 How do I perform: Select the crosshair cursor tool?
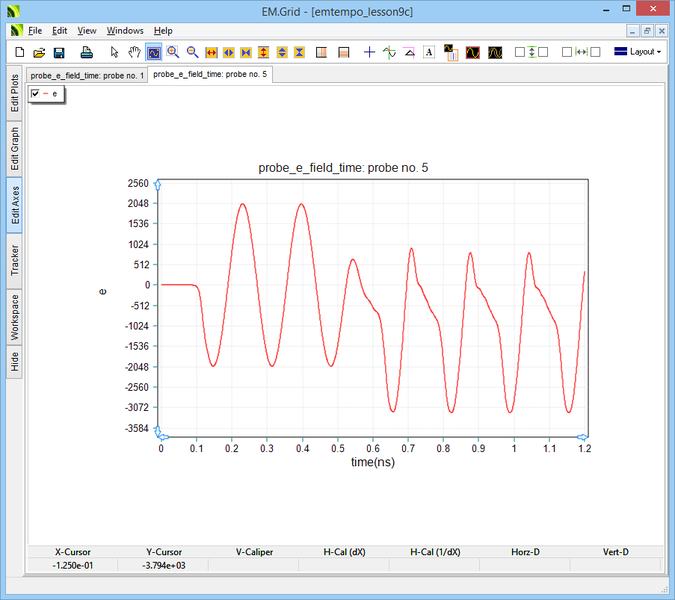[369, 52]
